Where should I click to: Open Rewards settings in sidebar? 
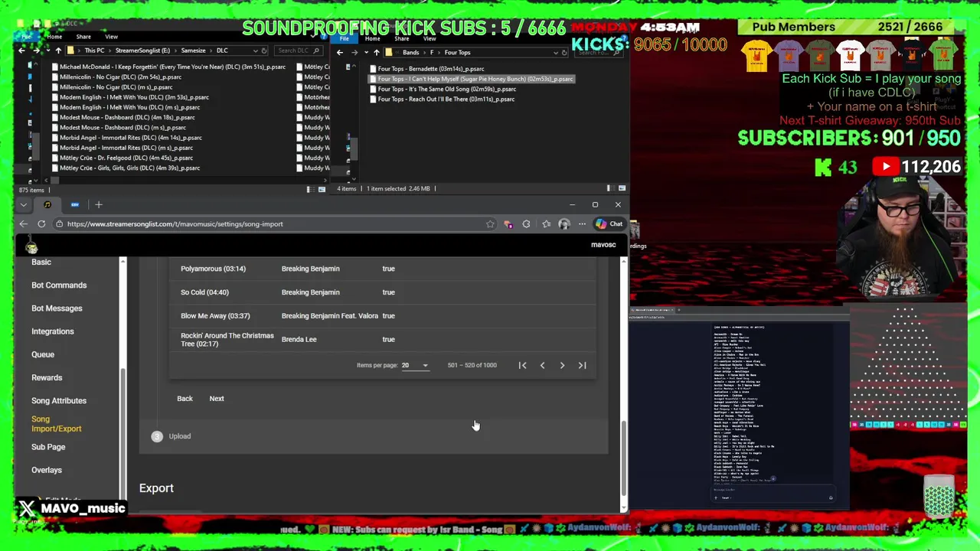pos(47,377)
